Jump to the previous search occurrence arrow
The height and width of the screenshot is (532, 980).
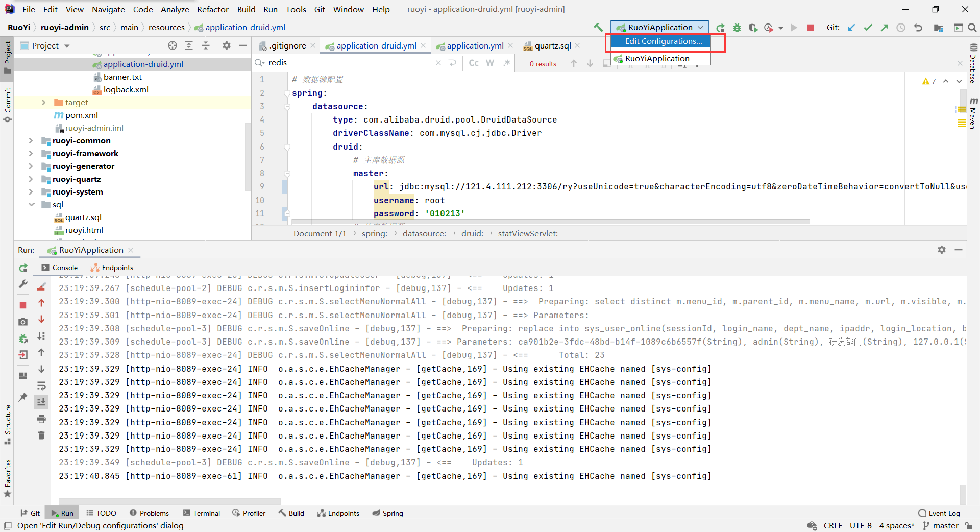click(574, 63)
